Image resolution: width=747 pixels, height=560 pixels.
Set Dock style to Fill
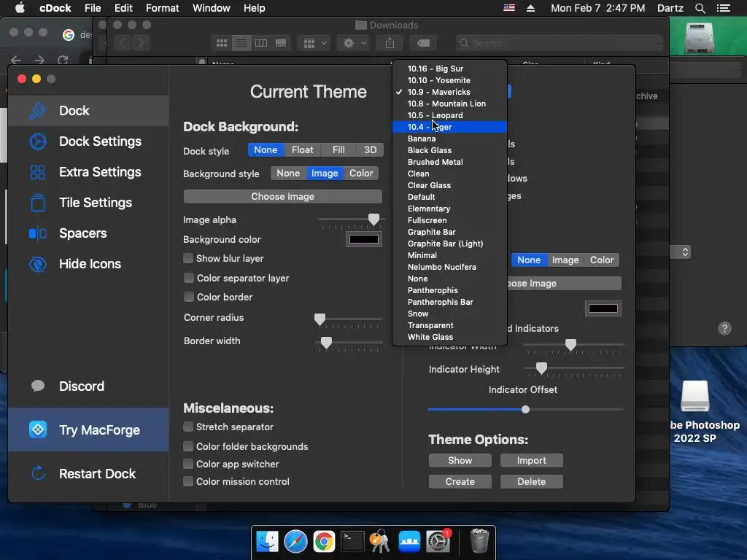coord(338,150)
